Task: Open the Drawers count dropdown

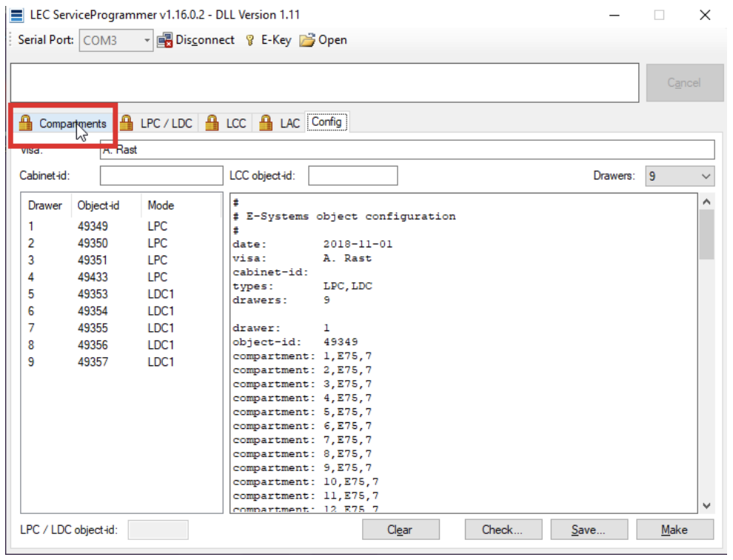Action: (706, 176)
